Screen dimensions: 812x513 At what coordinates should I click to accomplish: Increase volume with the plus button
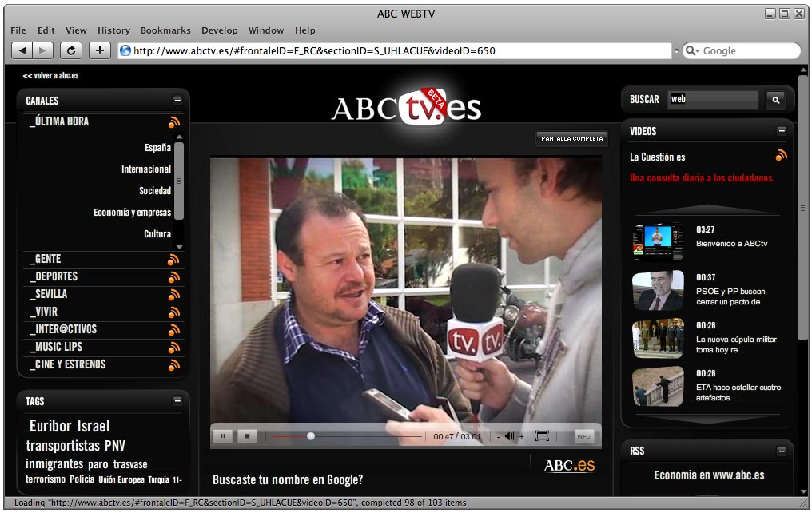(x=521, y=437)
